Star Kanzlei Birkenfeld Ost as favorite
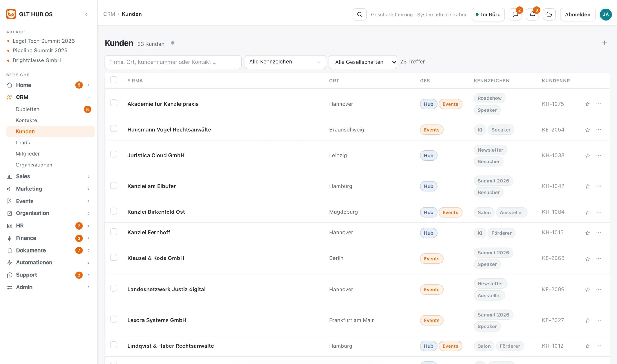Viewport: 617px width, 364px height. [587, 212]
